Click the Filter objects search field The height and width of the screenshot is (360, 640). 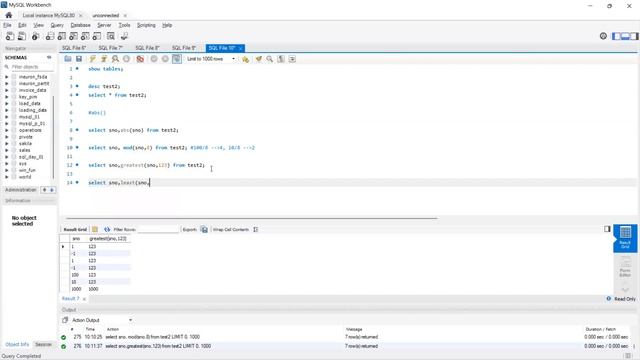point(32,67)
